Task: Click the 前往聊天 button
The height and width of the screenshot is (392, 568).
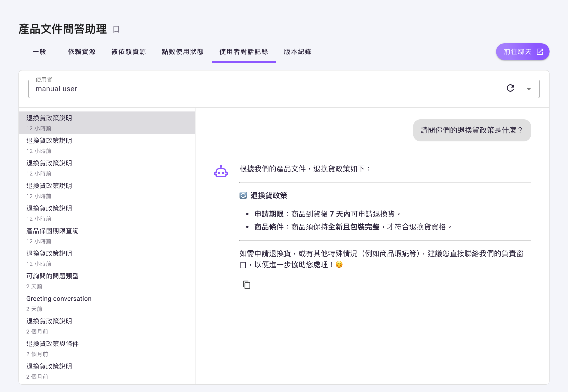Action: (523, 52)
